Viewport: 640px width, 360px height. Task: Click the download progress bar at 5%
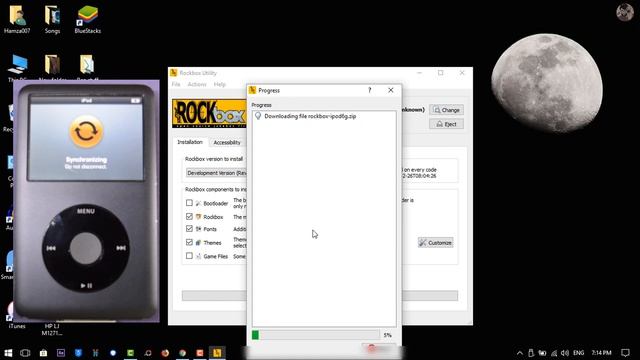(316, 335)
